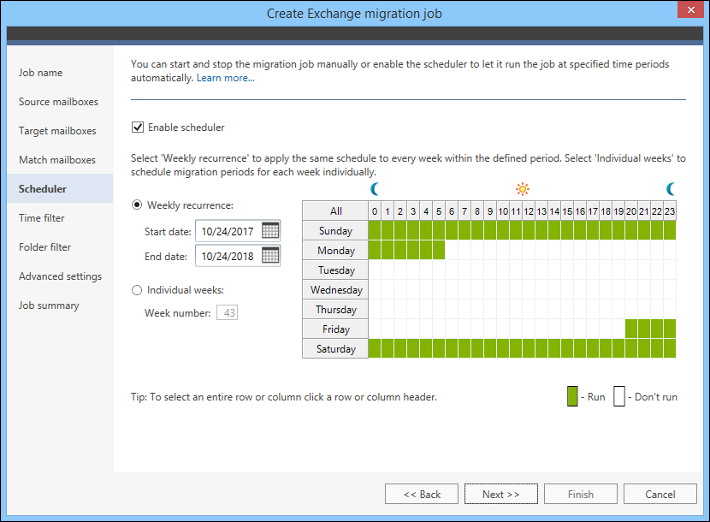Toggle Friday hour 23 green cell
The height and width of the screenshot is (522, 710).
(x=670, y=329)
